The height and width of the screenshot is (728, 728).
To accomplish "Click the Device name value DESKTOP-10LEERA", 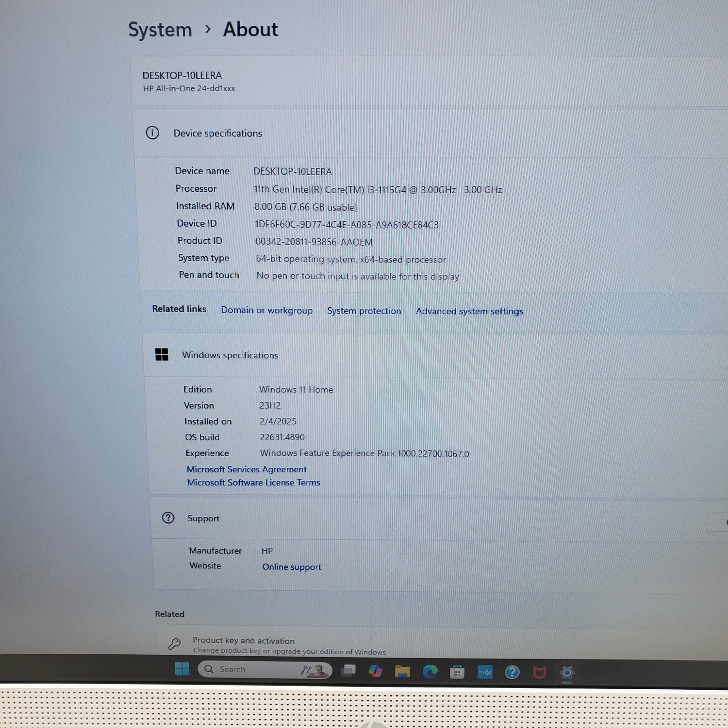I will [x=293, y=171].
